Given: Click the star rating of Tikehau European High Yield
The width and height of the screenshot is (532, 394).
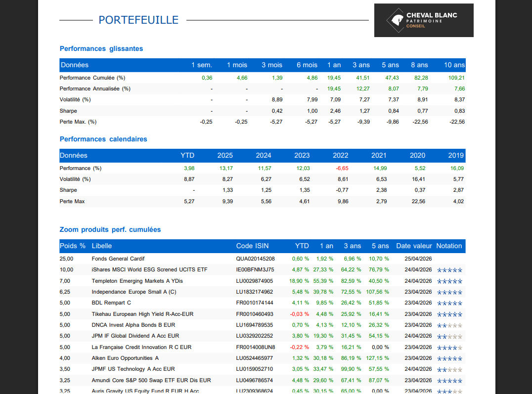Looking at the screenshot, I should click(449, 314).
